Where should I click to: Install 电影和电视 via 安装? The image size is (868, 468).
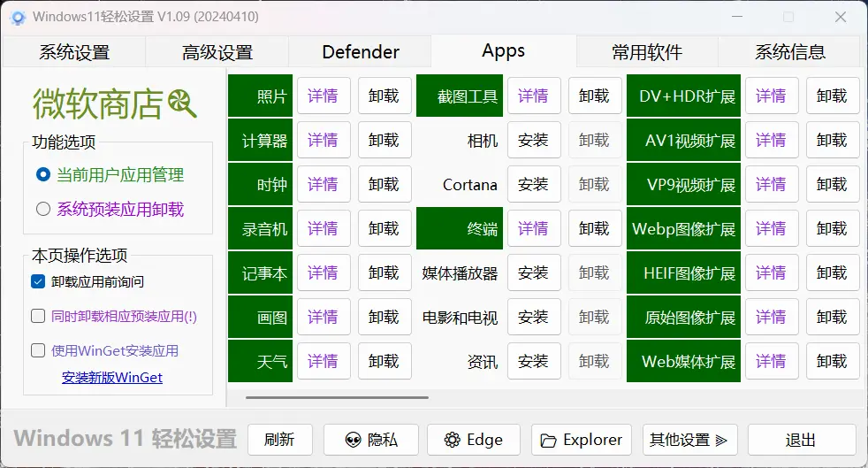534,318
